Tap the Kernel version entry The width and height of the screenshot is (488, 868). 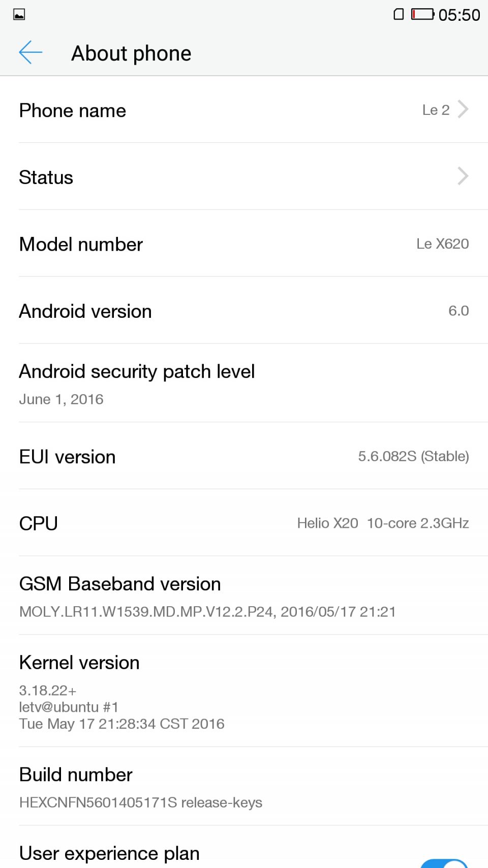pos(244,692)
